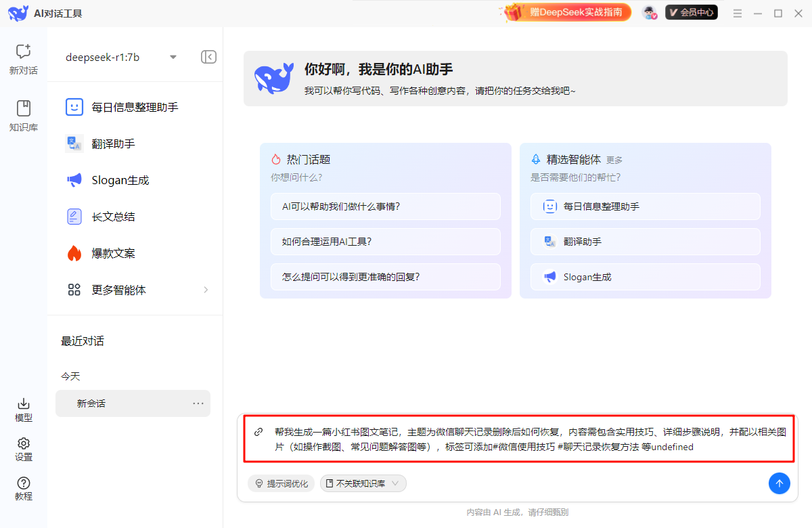Image resolution: width=812 pixels, height=528 pixels.
Task: Collapse the sidebar with the panel toggle
Action: point(208,57)
